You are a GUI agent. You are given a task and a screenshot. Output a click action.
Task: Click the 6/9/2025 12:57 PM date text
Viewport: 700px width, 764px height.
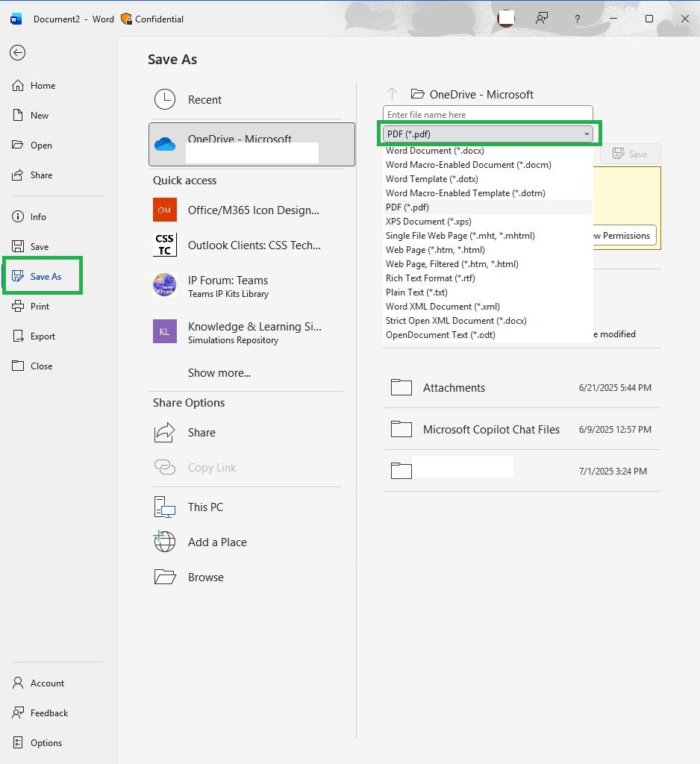coord(615,429)
